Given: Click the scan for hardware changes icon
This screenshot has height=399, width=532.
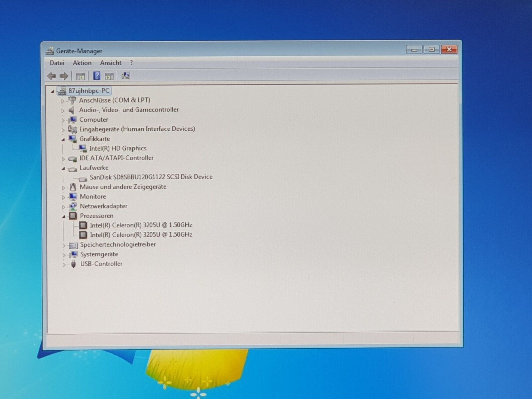Looking at the screenshot, I should pos(126,76).
